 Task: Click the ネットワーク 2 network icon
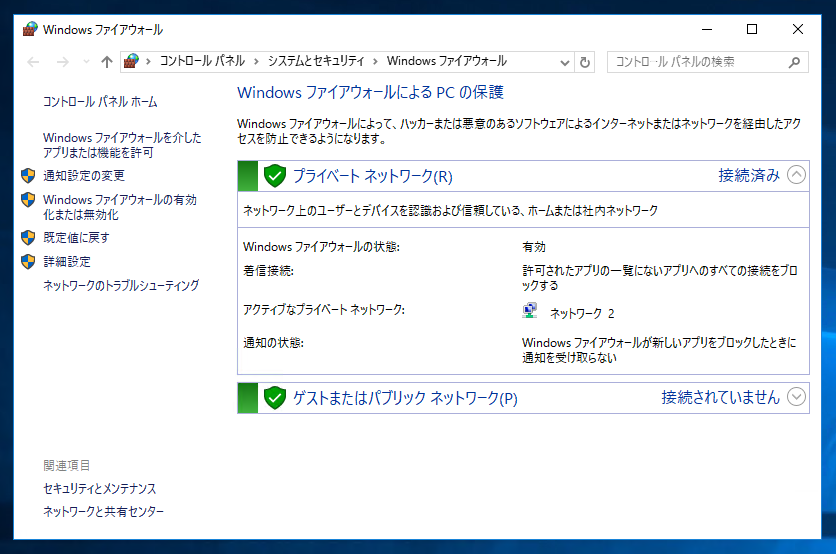(x=529, y=310)
